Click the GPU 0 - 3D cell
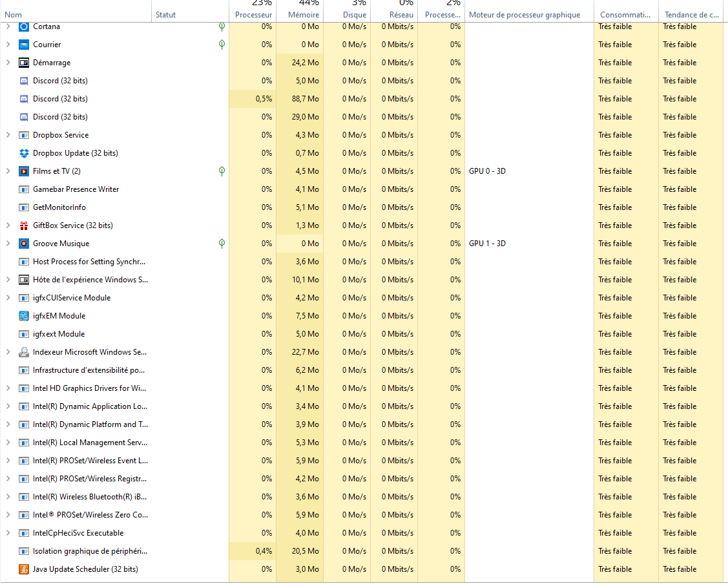 [487, 171]
